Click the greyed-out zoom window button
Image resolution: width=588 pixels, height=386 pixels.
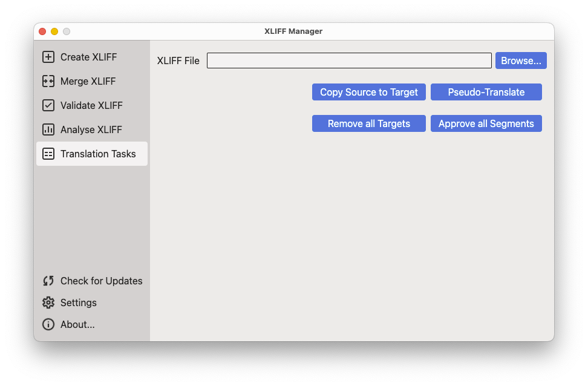tap(67, 31)
